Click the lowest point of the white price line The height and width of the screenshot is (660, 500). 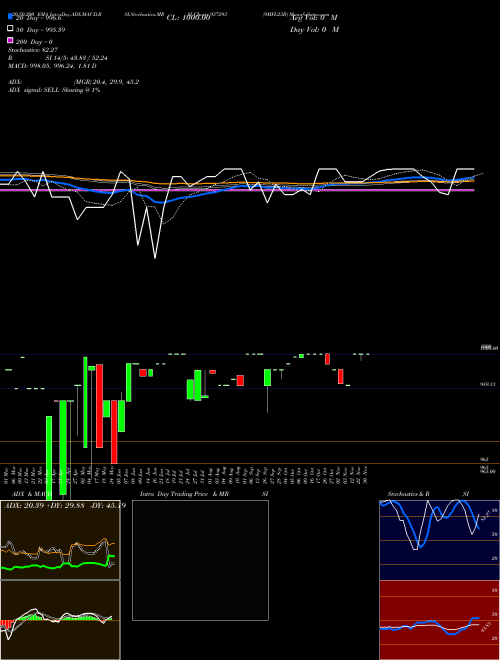155,258
